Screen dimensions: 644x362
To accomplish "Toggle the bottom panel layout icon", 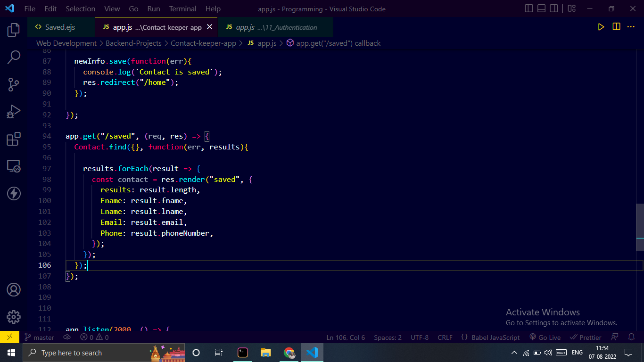I will pyautogui.click(x=542, y=8).
